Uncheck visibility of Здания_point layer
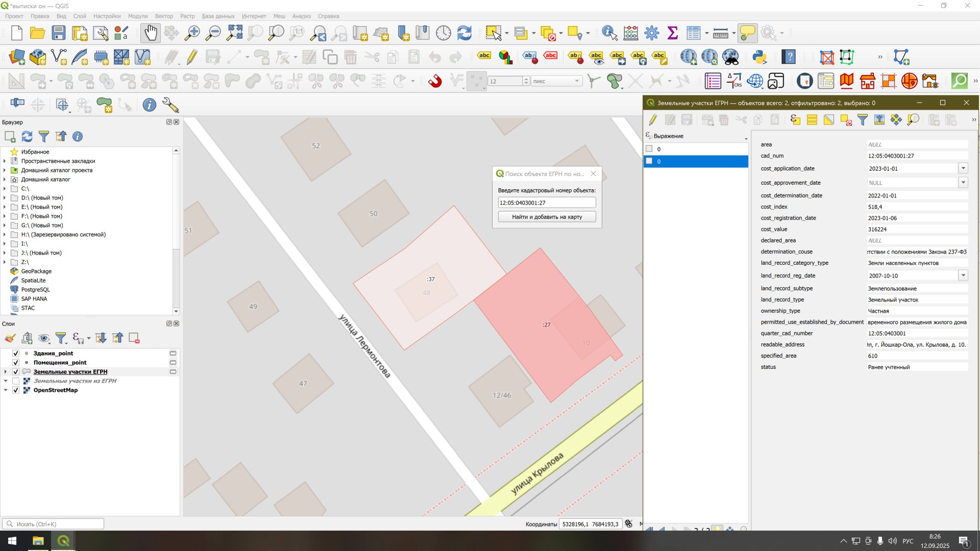Viewport: 980px width, 551px height. (16, 353)
